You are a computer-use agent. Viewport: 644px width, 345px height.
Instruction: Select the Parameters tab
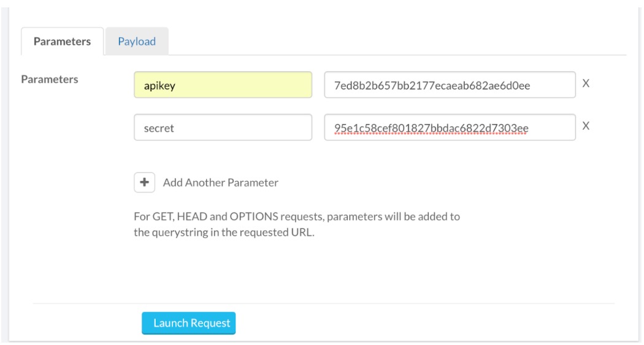[x=62, y=42]
